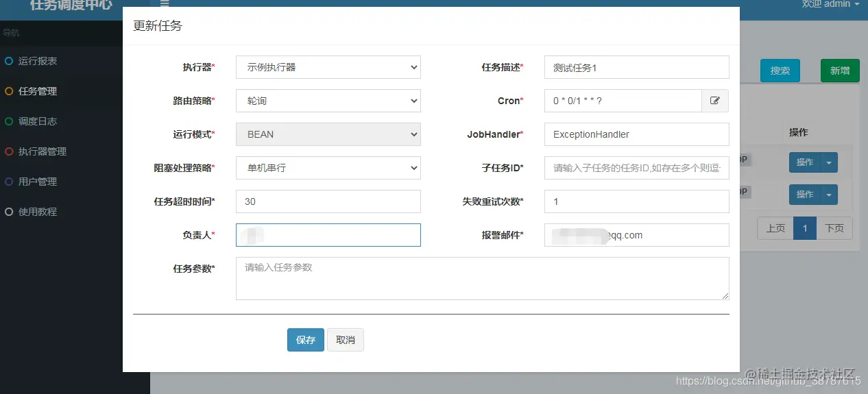
Task: Click the 执行器管理 circle icon
Action: tap(9, 151)
